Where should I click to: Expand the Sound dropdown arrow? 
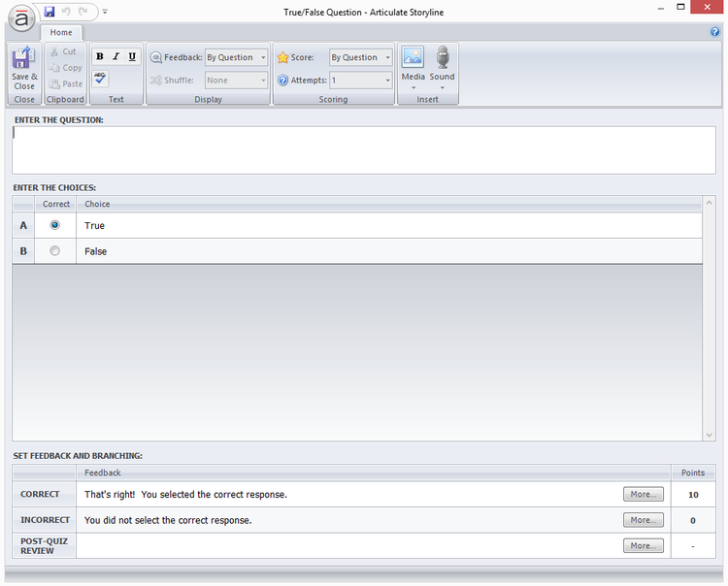(443, 87)
